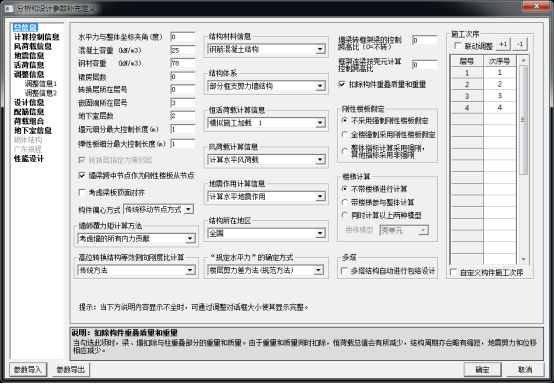Enable 自定义构件施工次序 checkbox

[x=453, y=272]
